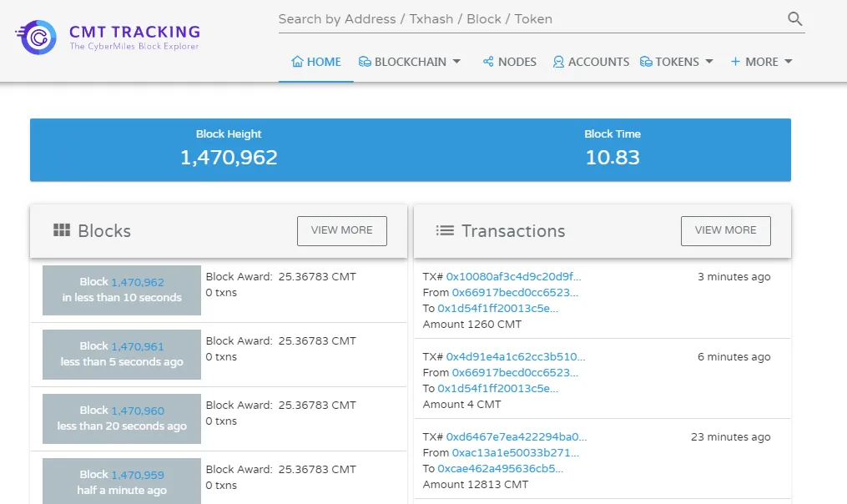
Task: Click the search magnifier icon
Action: (794, 19)
